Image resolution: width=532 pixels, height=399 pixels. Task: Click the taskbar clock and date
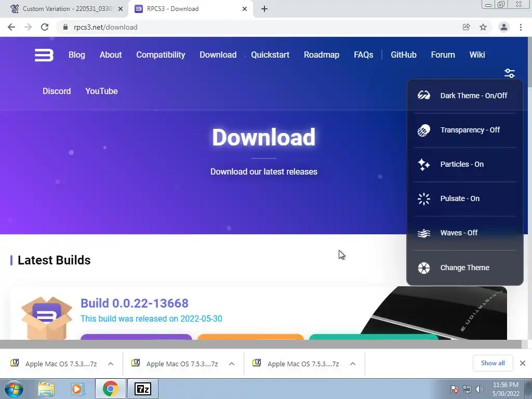pyautogui.click(x=506, y=389)
